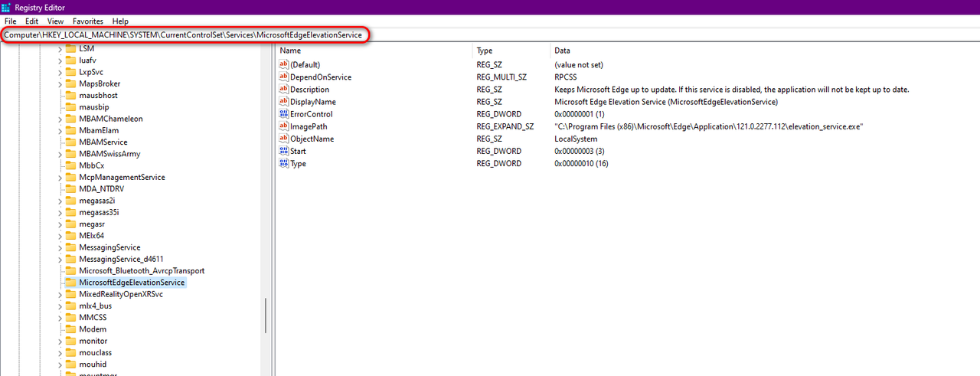The width and height of the screenshot is (980, 376).
Task: Select the mlx4_bus key label
Action: click(x=96, y=306)
